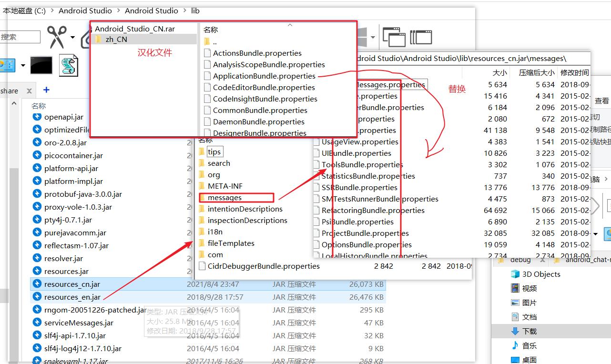Select ToolsBundle.properties in archive list
Screen dimensions: 611x364
(358, 164)
